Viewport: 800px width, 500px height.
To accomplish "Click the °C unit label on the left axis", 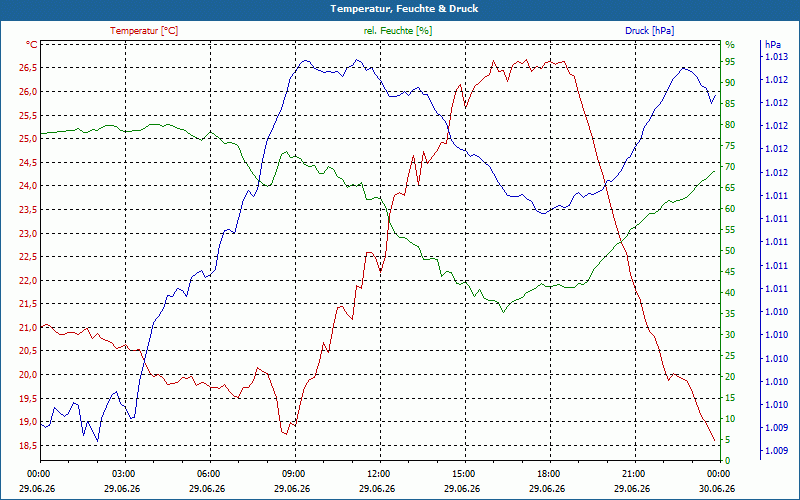I will click(x=32, y=45).
